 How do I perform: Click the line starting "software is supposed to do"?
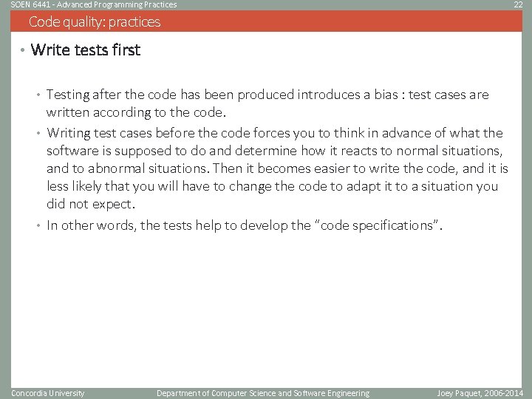273,151
